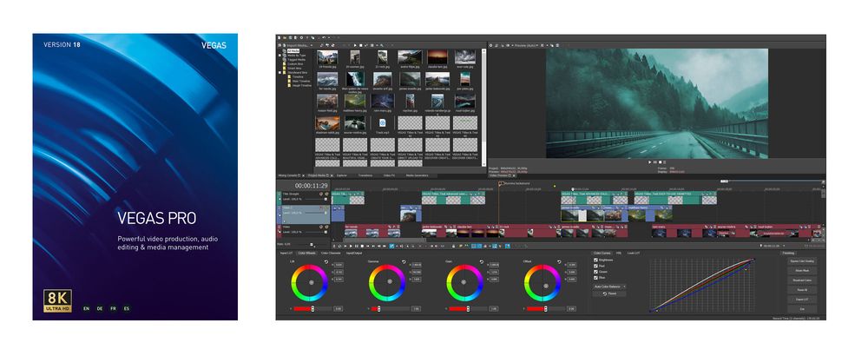Click the Export LUT button
Viewport: 868px width, 356px height.
[802, 300]
